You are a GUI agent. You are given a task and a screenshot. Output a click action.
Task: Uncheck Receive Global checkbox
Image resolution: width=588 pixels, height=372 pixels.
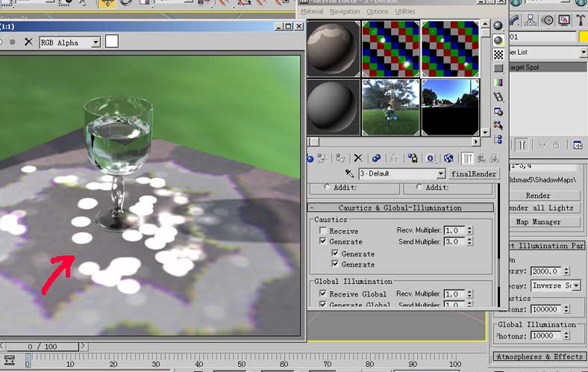coord(322,293)
